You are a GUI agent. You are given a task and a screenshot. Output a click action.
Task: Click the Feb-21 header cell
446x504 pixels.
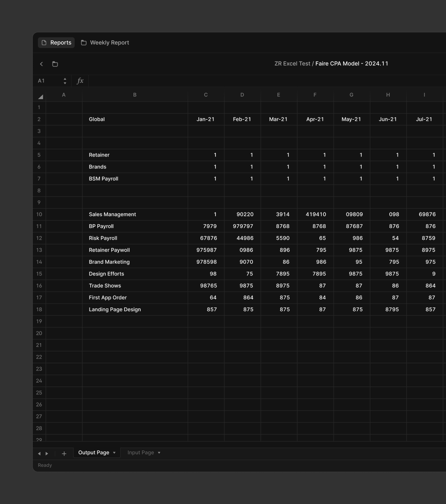tap(242, 119)
